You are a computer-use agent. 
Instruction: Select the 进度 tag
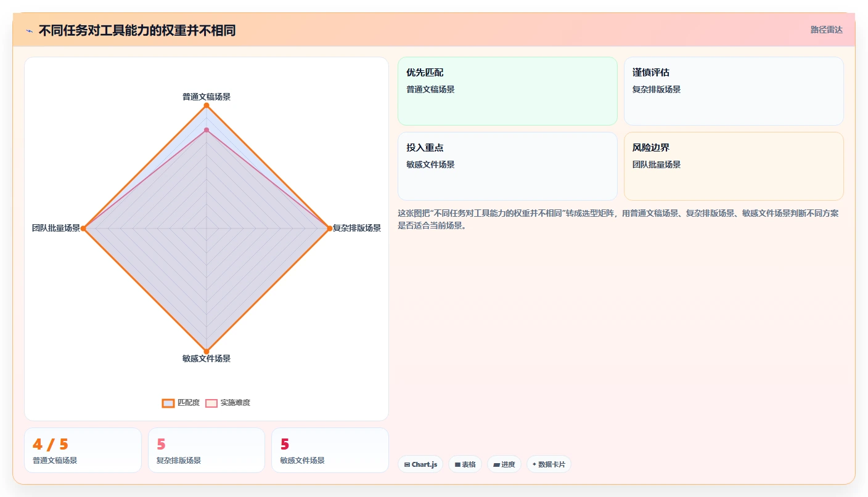(x=504, y=464)
